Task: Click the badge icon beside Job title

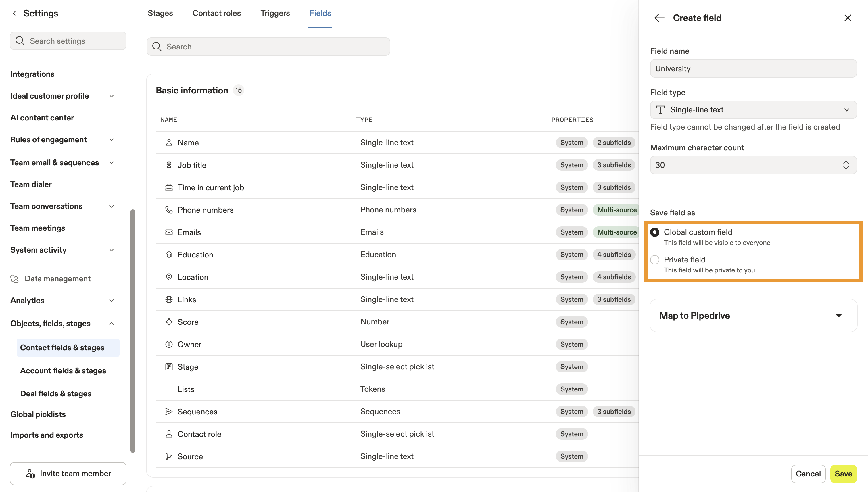Action: (x=169, y=165)
